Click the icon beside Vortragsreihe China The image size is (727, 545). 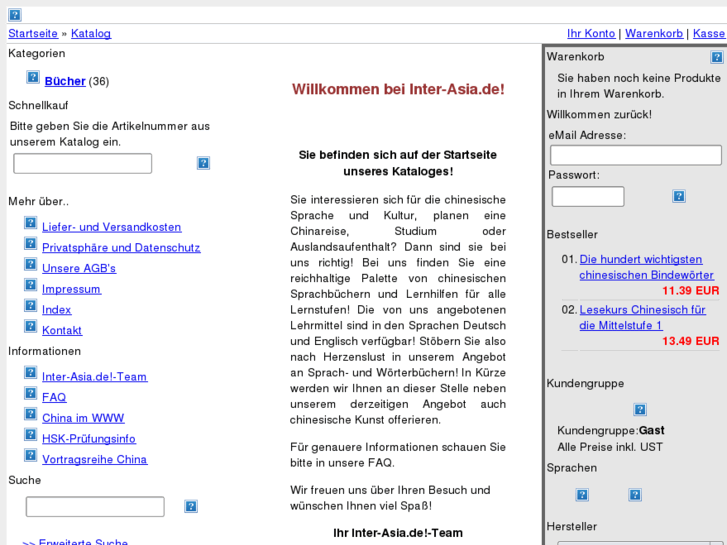coord(31,455)
